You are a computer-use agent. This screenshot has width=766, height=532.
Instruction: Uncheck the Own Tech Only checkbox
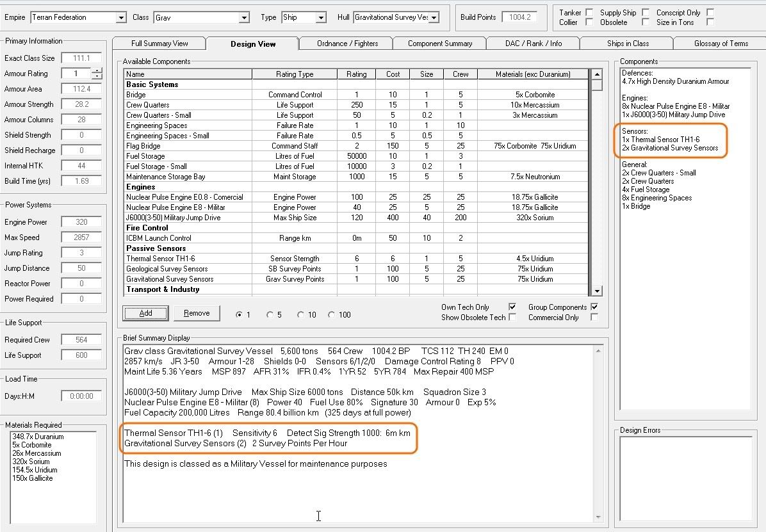(512, 307)
